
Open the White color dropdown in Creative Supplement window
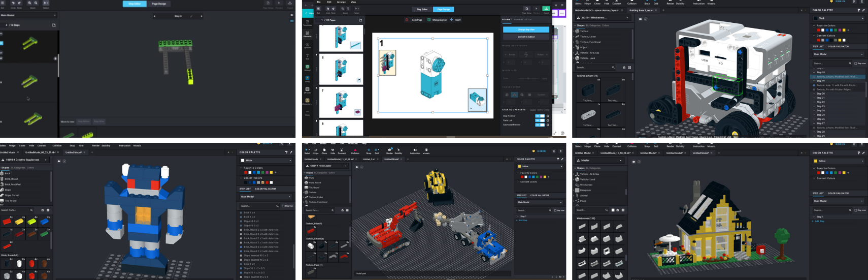tap(266, 161)
